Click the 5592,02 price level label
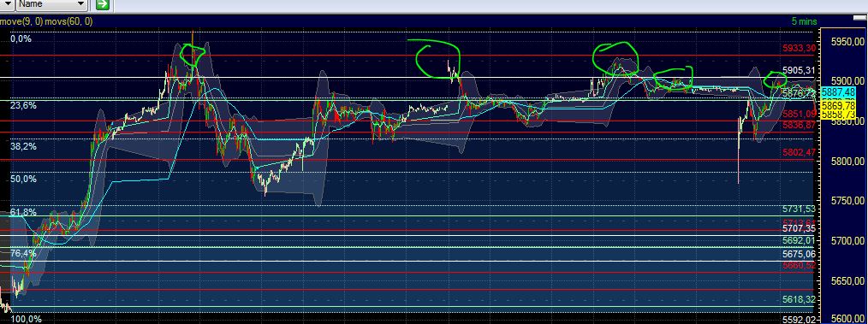Screen dimensions: 868x324 pos(799,320)
